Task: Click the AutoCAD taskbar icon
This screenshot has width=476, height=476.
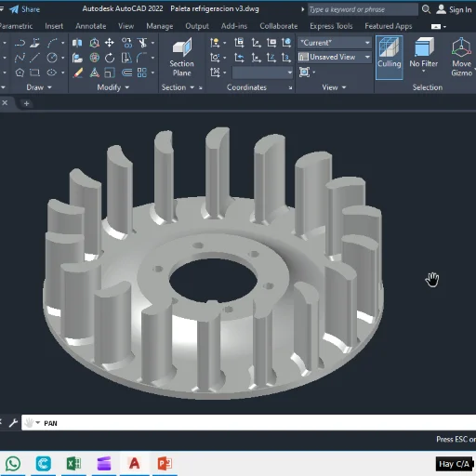Action: [134, 464]
